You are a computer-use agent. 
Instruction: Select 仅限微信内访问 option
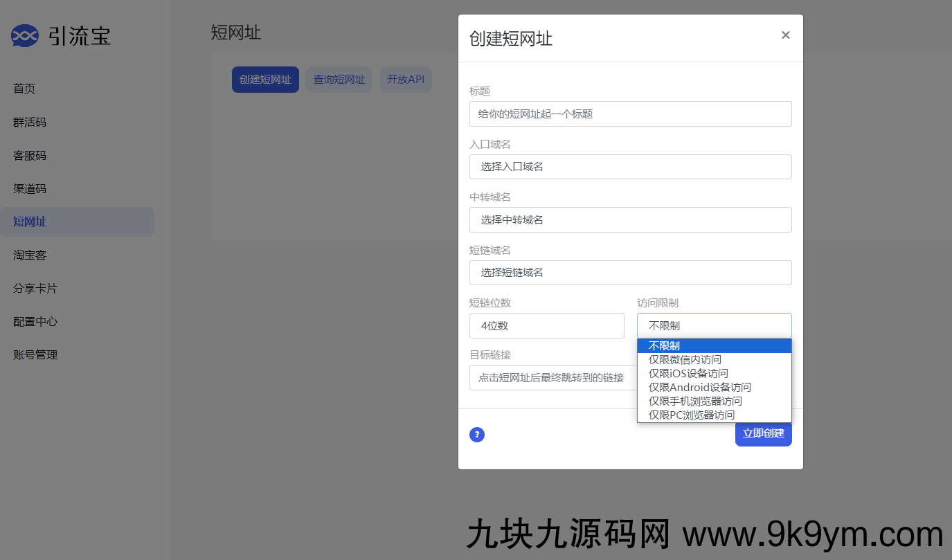pyautogui.click(x=685, y=360)
